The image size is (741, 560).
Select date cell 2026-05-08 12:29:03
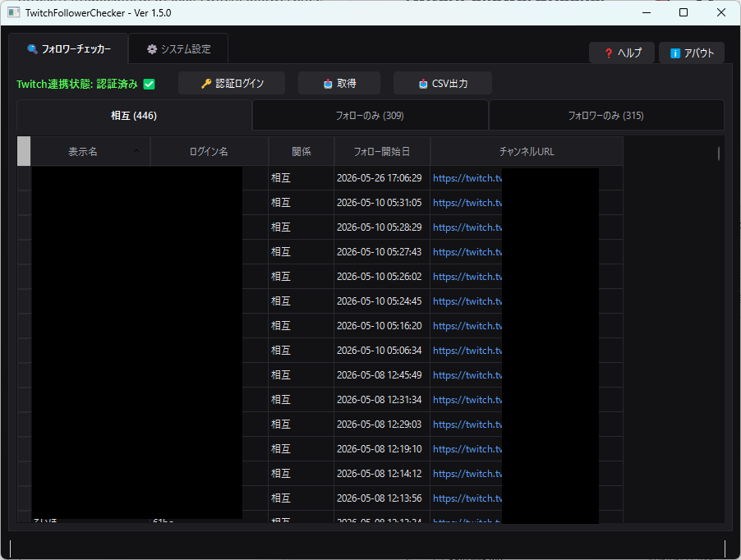[382, 424]
